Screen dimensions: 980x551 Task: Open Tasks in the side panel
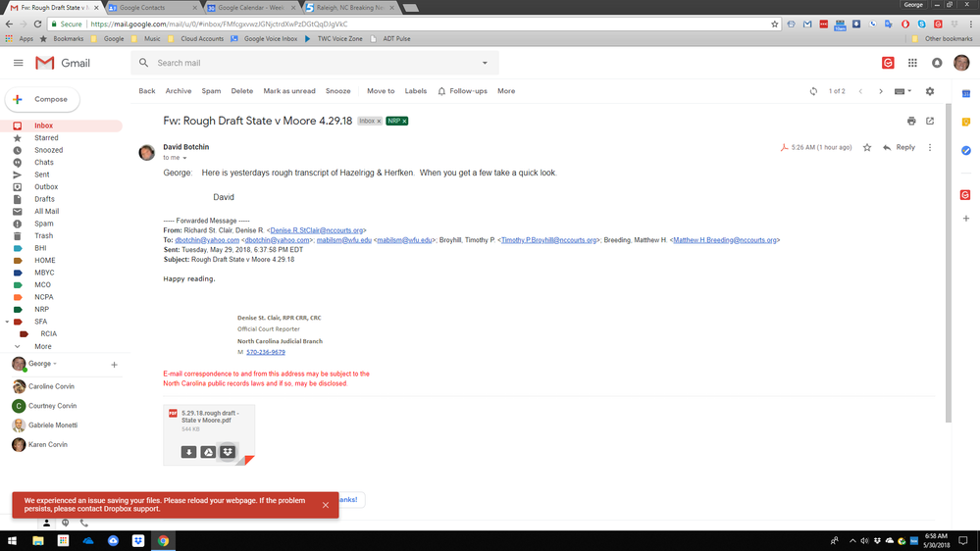pyautogui.click(x=965, y=151)
